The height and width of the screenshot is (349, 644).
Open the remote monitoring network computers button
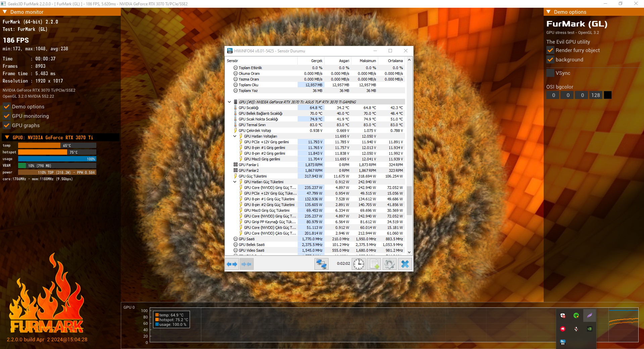pos(321,264)
